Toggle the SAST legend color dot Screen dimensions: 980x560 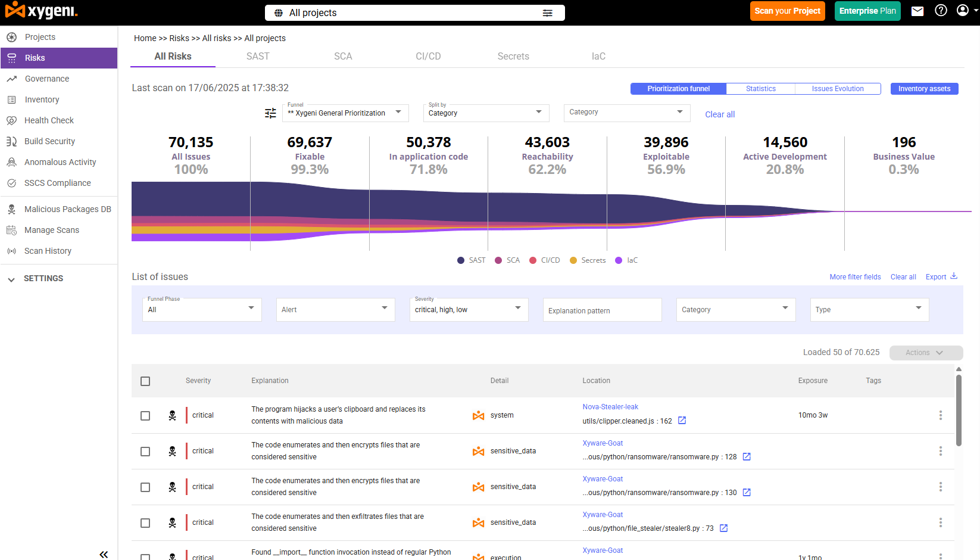click(460, 260)
